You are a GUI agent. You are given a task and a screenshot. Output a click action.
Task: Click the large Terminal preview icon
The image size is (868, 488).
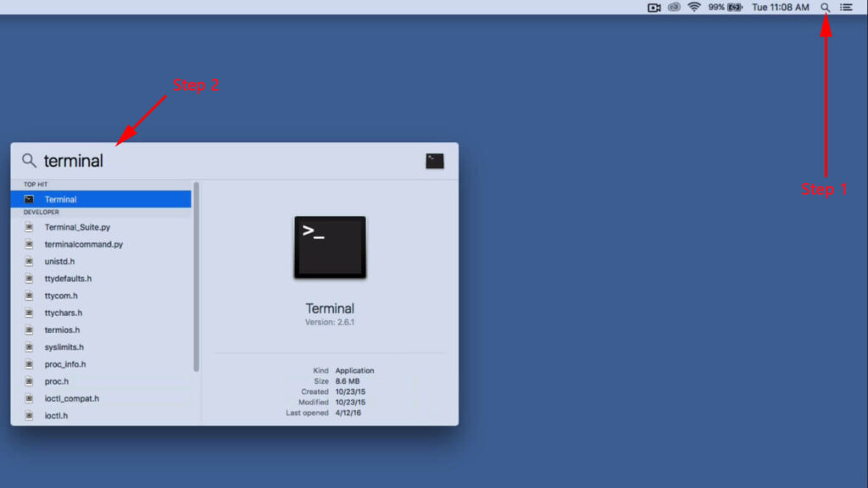tap(330, 247)
